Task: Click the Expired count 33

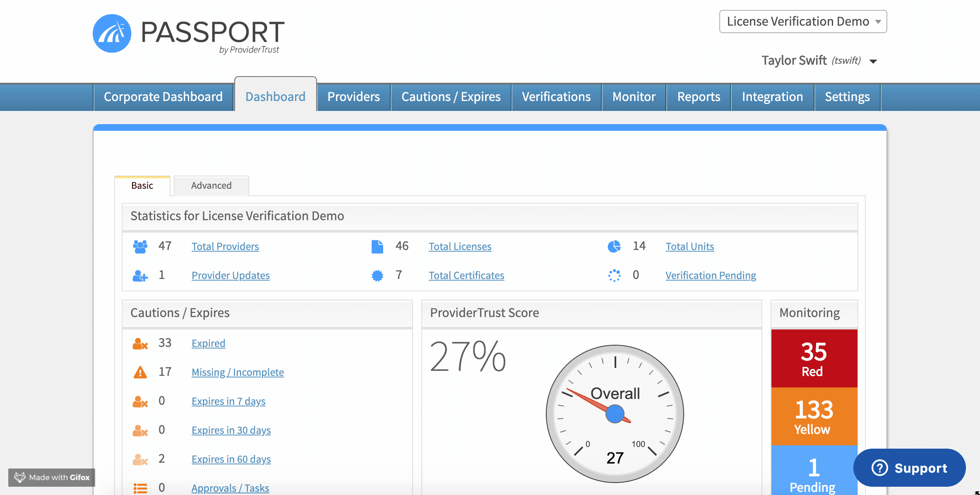Action: [x=165, y=343]
